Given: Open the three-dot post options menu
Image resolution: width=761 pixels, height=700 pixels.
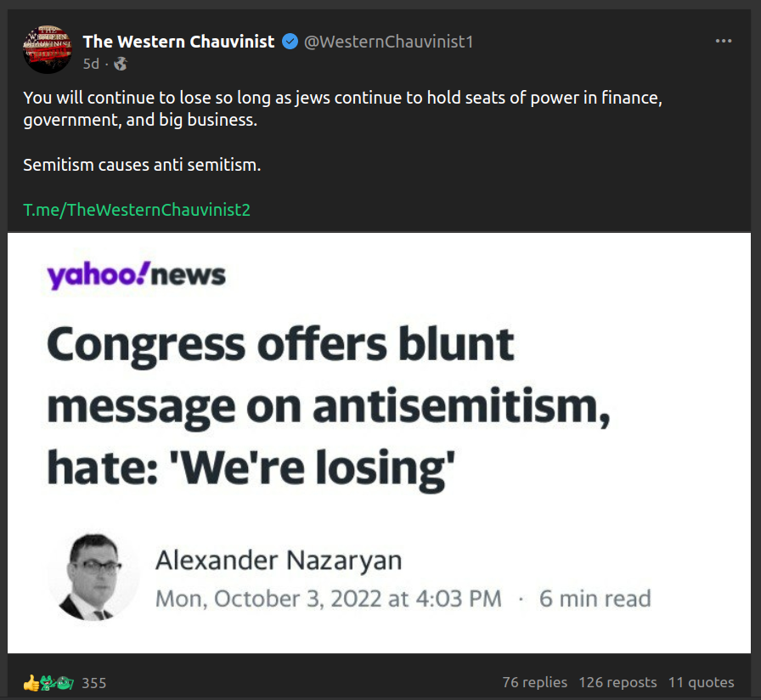Looking at the screenshot, I should (x=724, y=41).
